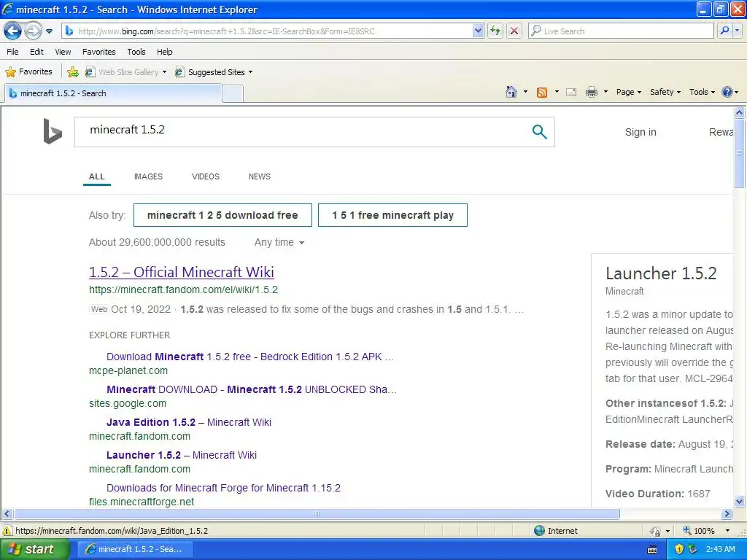Open the File menu

coord(12,52)
